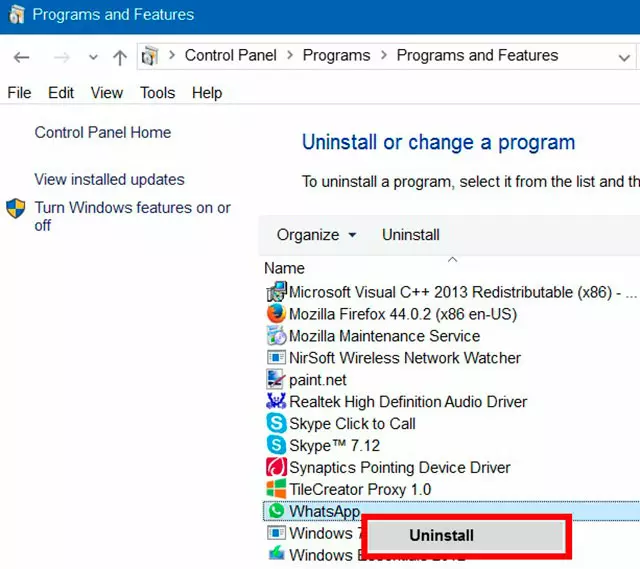Go back with the left arrow
Screen dimensions: 640x569
point(21,57)
